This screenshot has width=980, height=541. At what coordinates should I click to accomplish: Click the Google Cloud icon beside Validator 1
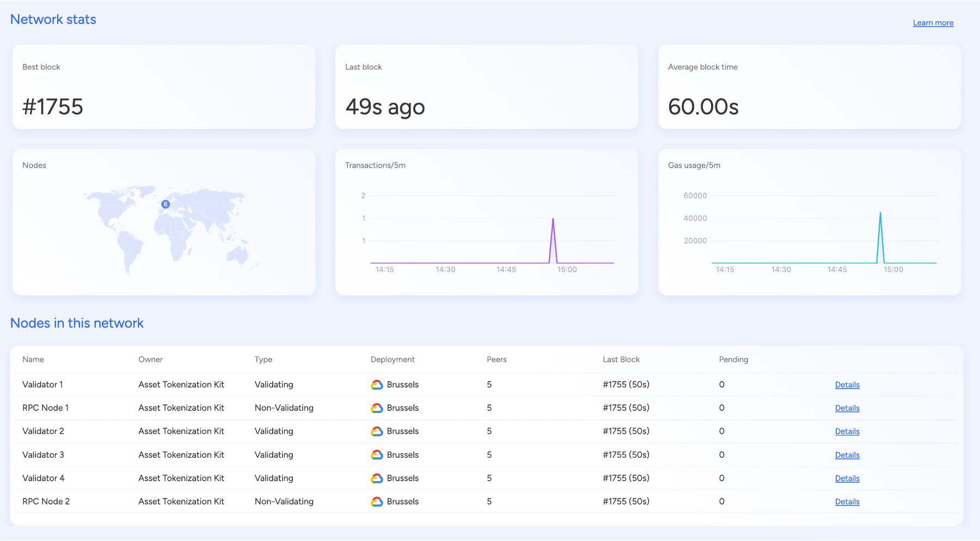(377, 384)
